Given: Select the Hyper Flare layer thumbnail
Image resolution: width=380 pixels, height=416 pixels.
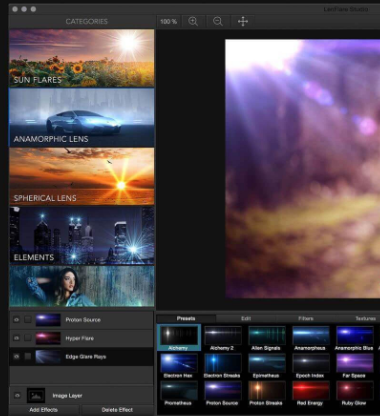Looking at the screenshot, I should coord(48,338).
